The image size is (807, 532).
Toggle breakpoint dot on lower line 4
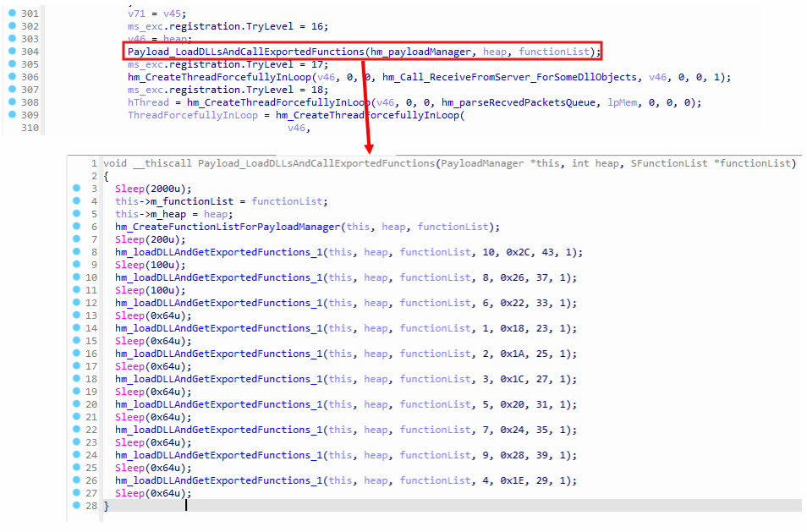pyautogui.click(x=77, y=201)
